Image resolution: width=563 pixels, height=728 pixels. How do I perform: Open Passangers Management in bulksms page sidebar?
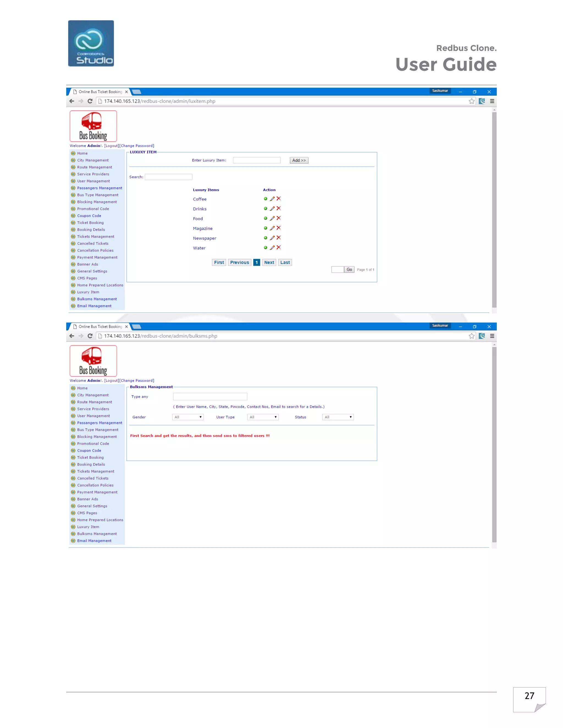(100, 423)
